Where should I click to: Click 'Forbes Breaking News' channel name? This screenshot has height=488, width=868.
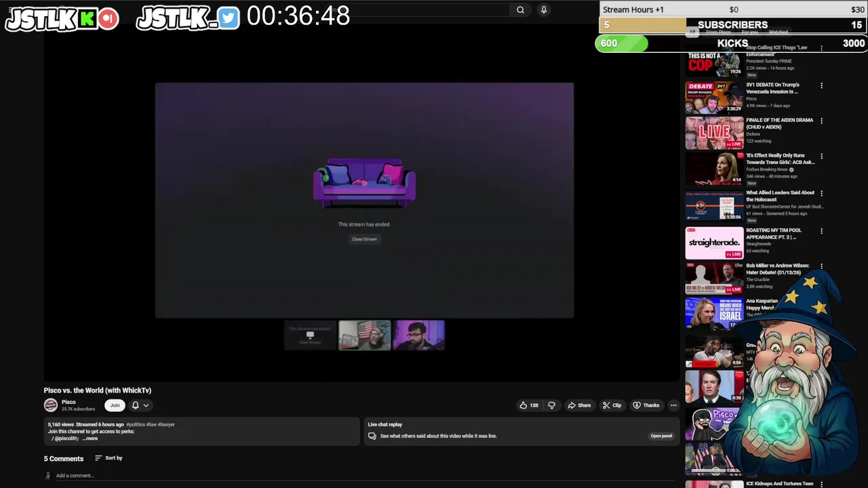767,169
